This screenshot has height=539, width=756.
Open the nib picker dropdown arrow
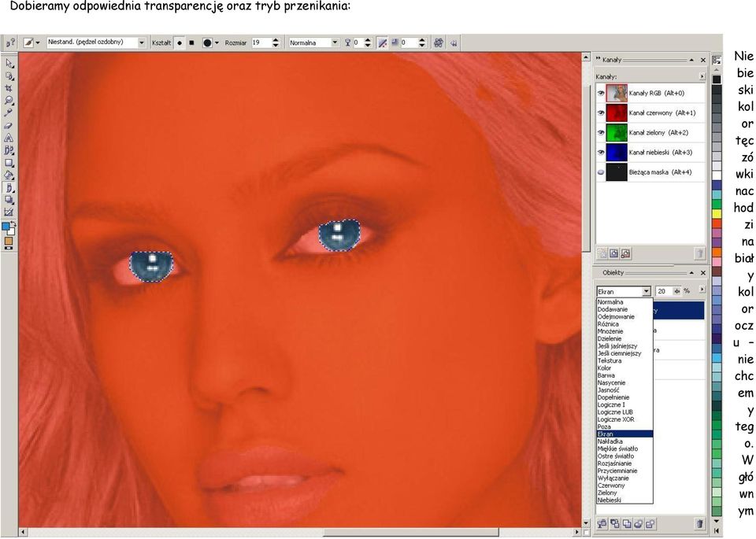[x=217, y=42]
